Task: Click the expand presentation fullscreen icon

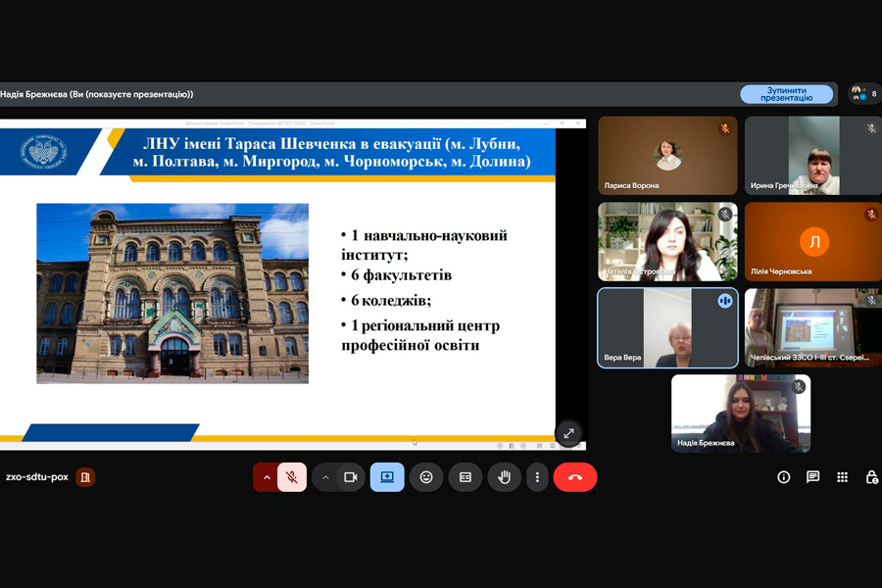Action: tap(568, 432)
